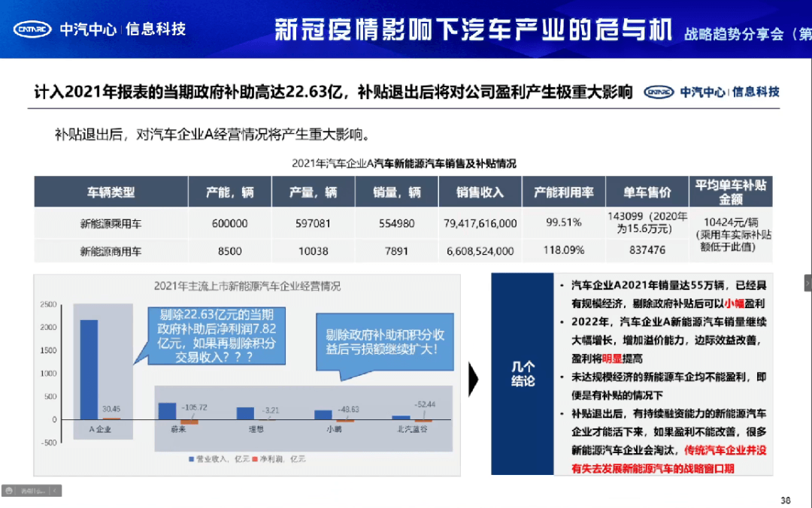Click the 战略趋势分享会 text in banner

point(734,34)
